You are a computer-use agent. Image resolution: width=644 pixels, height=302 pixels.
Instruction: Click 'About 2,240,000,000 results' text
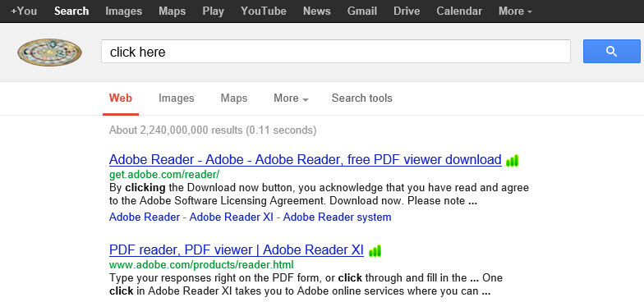tap(176, 130)
